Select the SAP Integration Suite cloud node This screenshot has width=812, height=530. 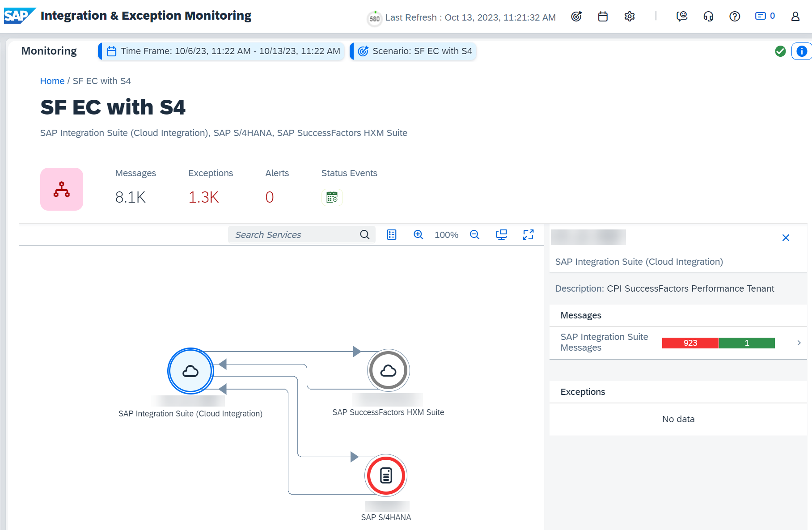[190, 371]
